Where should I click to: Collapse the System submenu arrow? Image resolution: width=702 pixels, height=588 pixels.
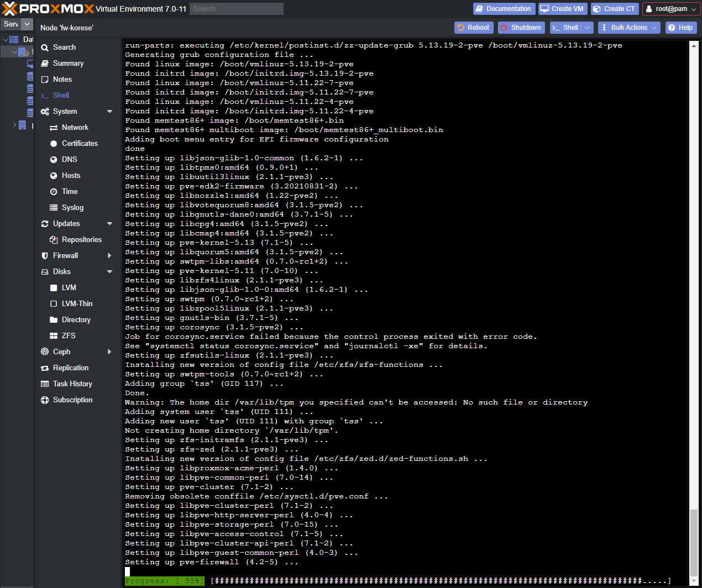coord(109,112)
